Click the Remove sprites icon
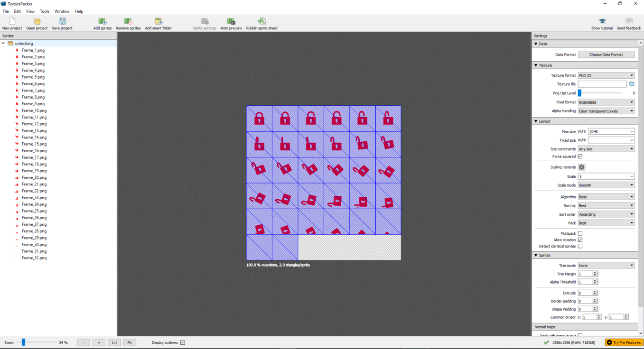 [x=128, y=21]
